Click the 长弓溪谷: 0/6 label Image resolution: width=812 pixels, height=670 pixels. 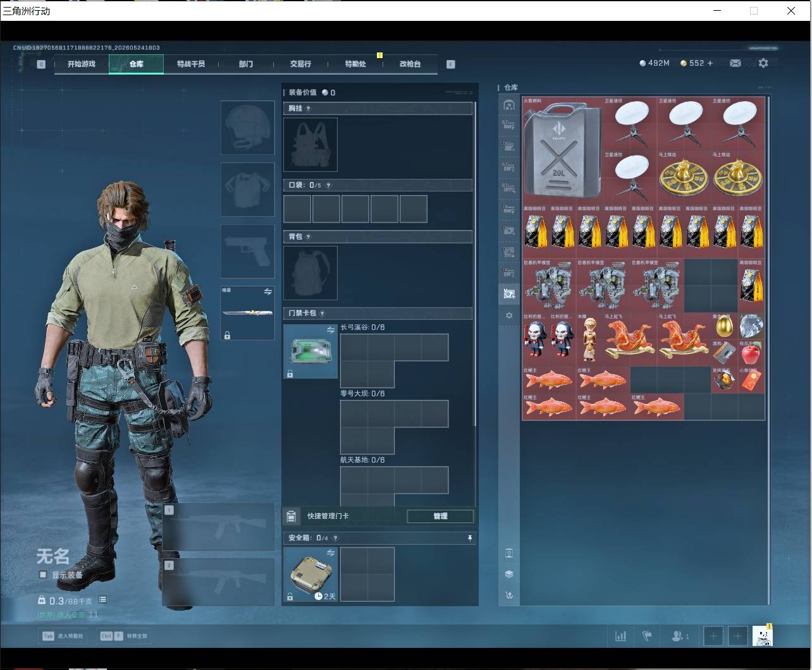coord(362,327)
